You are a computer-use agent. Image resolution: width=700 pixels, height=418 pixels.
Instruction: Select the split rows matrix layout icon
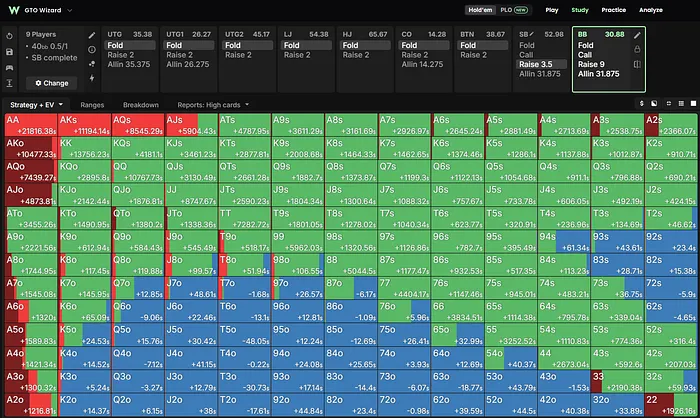(669, 104)
